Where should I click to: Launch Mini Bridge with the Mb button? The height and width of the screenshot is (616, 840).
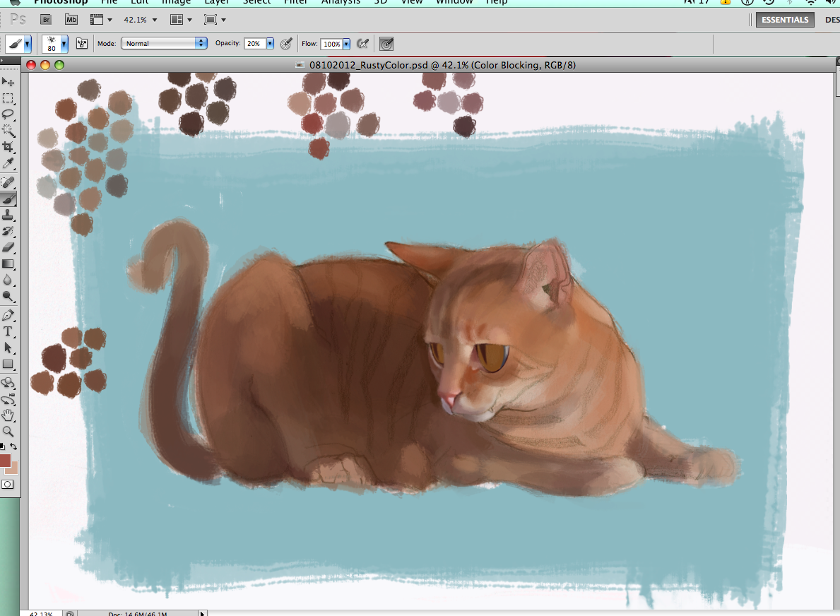pos(71,19)
